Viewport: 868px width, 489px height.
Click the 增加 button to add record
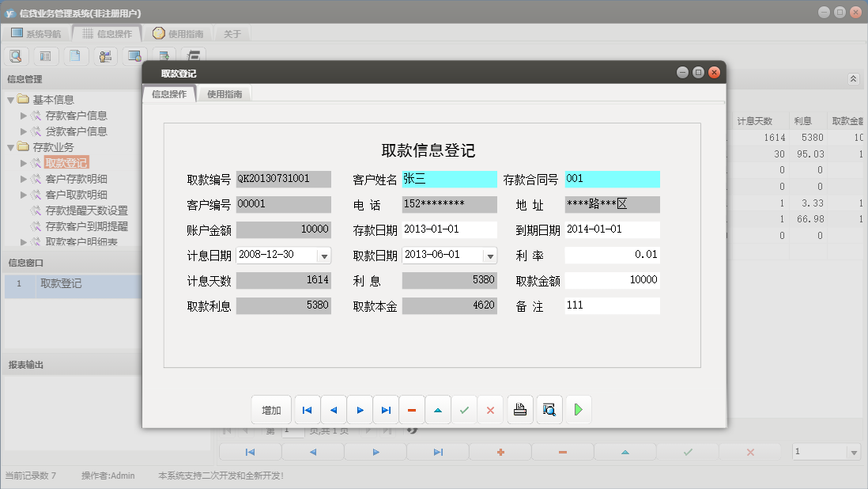[271, 409]
